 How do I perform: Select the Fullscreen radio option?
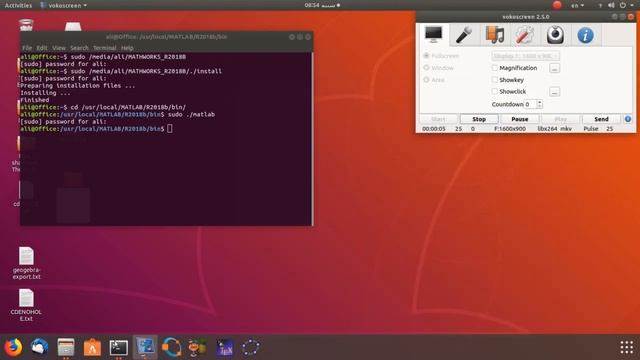click(x=441, y=56)
